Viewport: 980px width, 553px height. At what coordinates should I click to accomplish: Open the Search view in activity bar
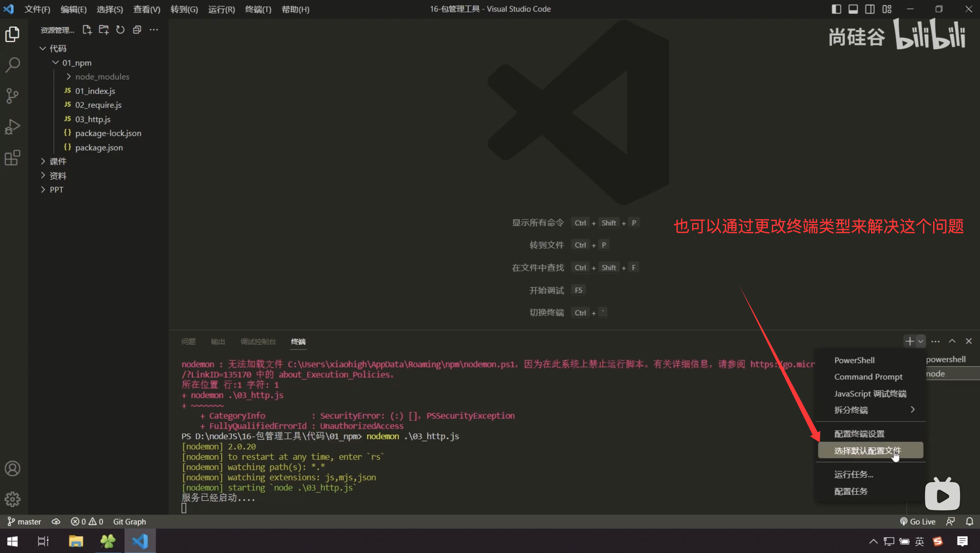[x=13, y=65]
